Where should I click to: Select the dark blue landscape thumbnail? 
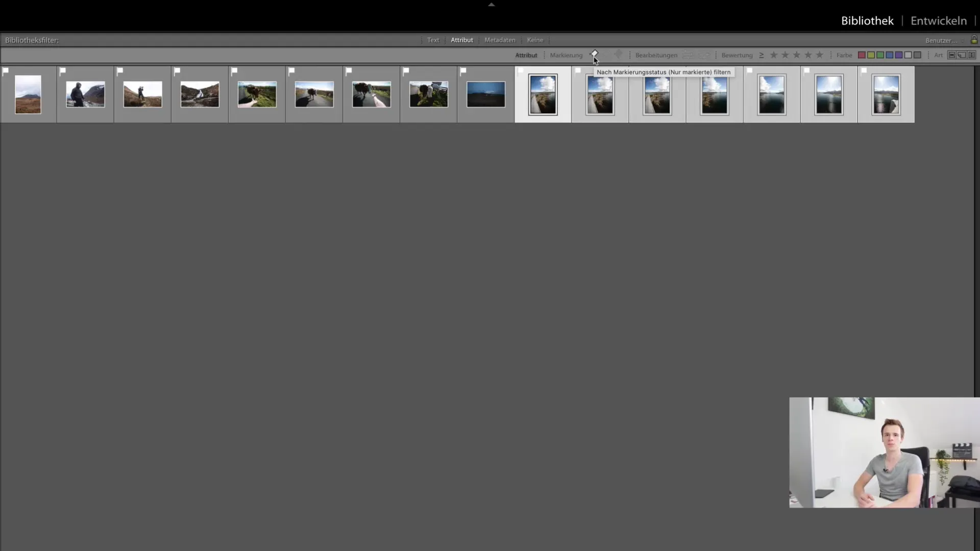click(485, 94)
